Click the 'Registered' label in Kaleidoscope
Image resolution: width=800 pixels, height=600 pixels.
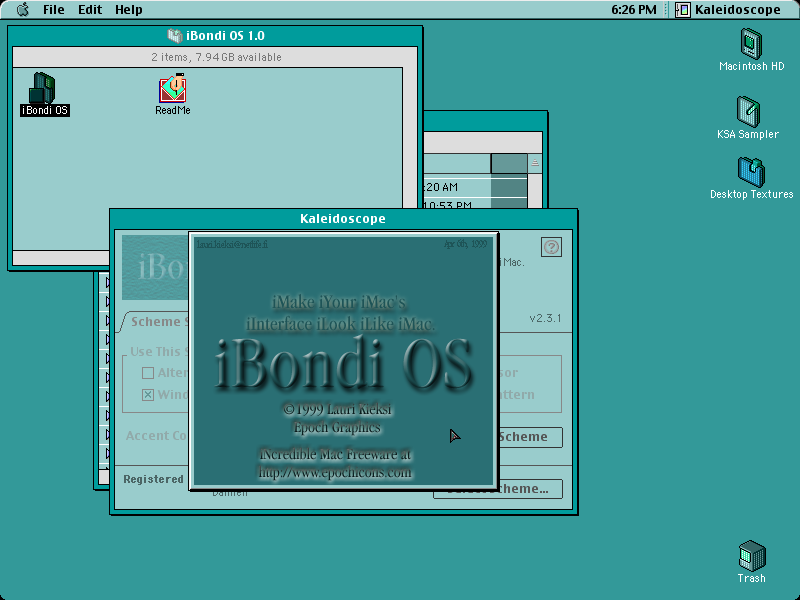(153, 479)
